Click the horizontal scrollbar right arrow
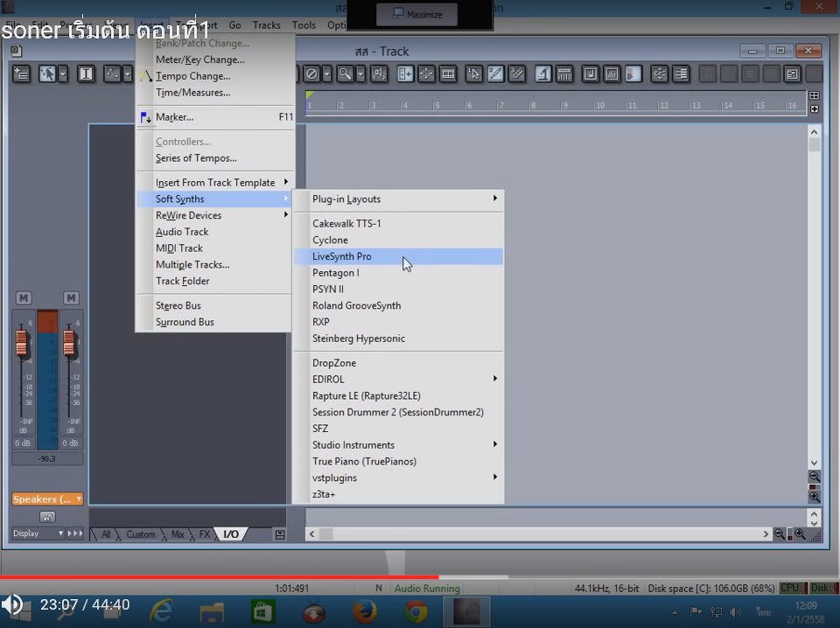 [x=766, y=534]
